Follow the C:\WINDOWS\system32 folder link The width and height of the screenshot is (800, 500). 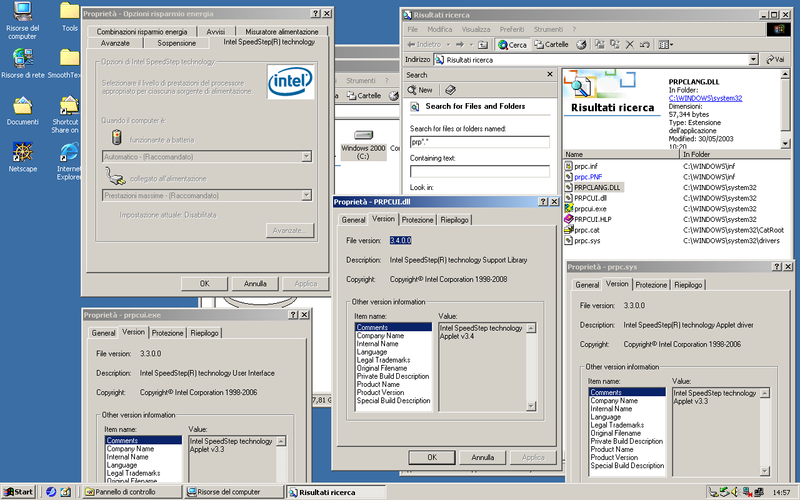pyautogui.click(x=705, y=98)
